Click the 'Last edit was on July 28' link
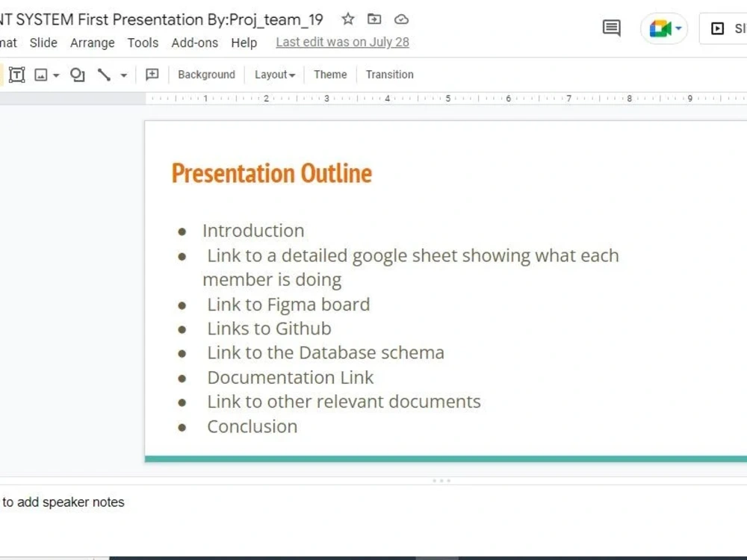 click(343, 43)
